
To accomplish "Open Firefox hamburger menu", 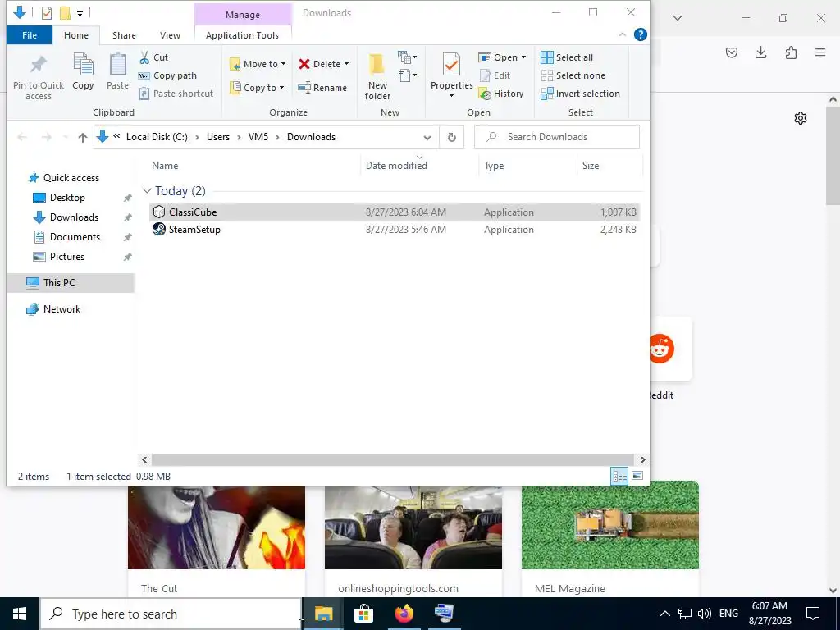I will (x=820, y=52).
